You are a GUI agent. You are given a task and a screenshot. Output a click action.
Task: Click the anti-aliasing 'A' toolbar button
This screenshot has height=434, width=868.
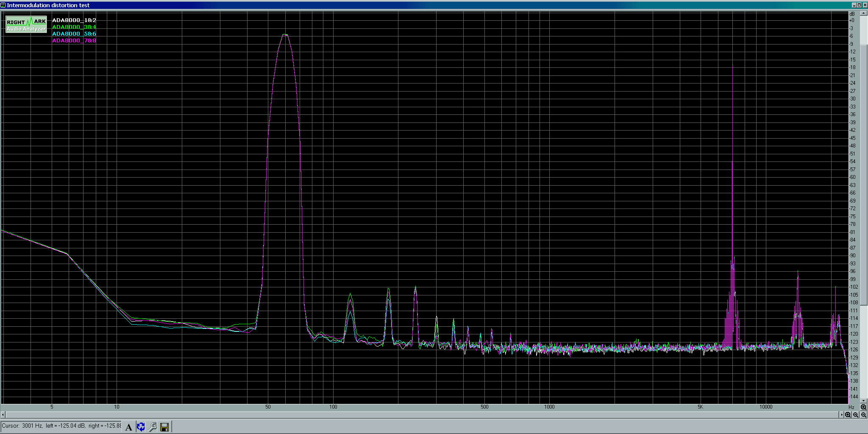[128, 427]
